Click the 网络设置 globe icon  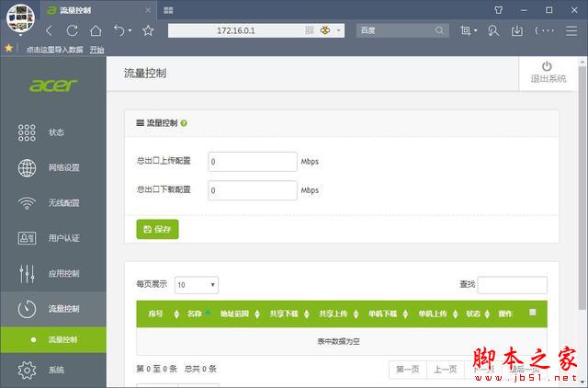point(27,167)
